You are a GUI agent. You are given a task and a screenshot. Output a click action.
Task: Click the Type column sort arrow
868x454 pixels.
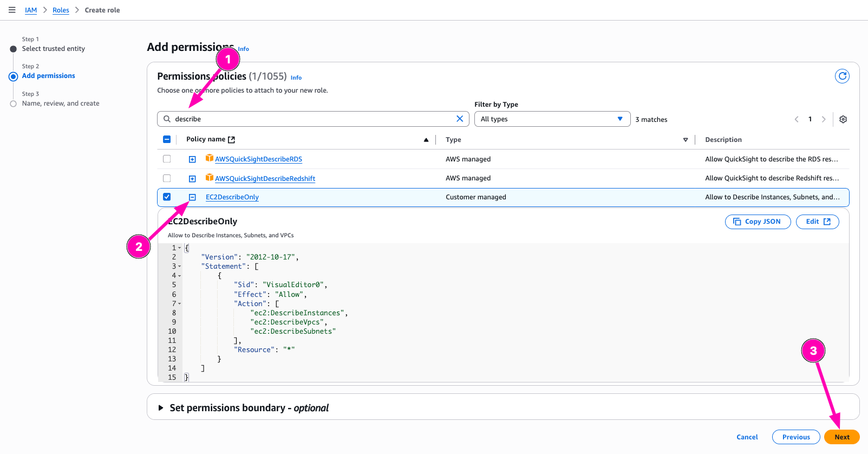tap(686, 140)
